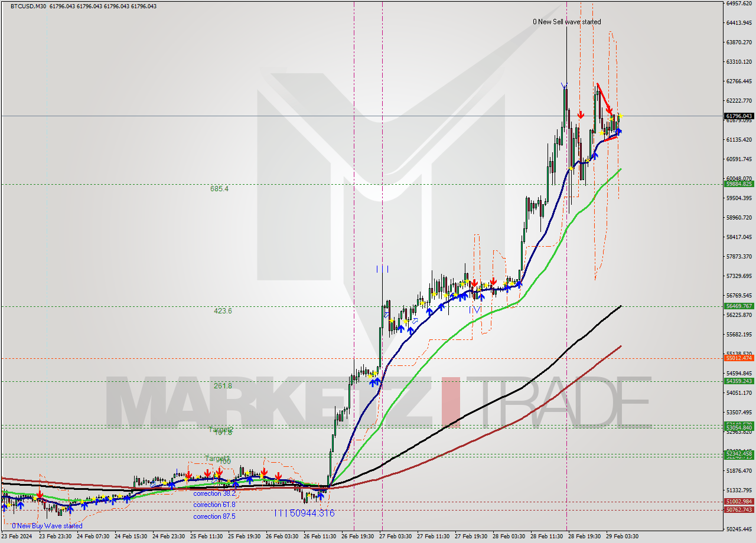Screen dimensions: 756x543
Task: Click the '28 Feb 19:30' time label
Action: tap(585, 537)
